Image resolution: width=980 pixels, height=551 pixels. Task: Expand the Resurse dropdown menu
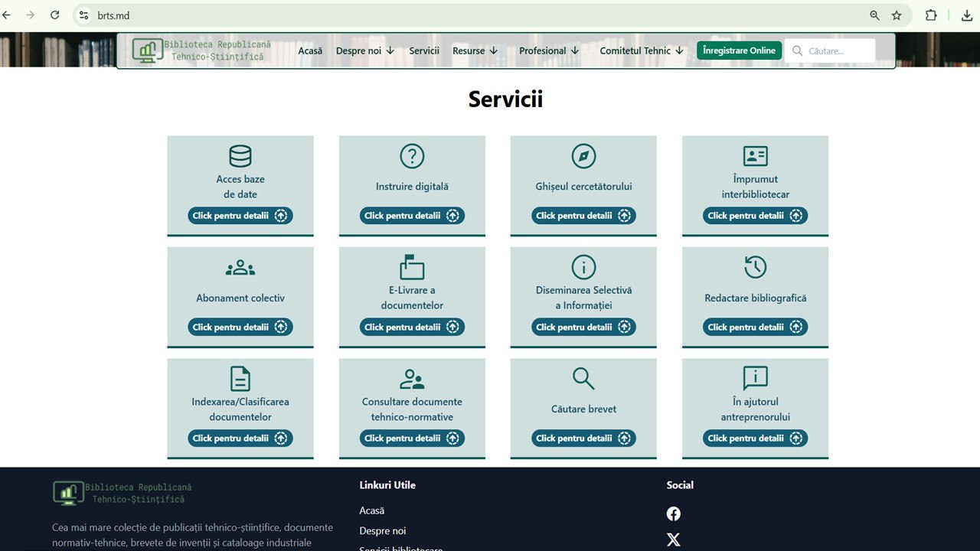point(475,51)
